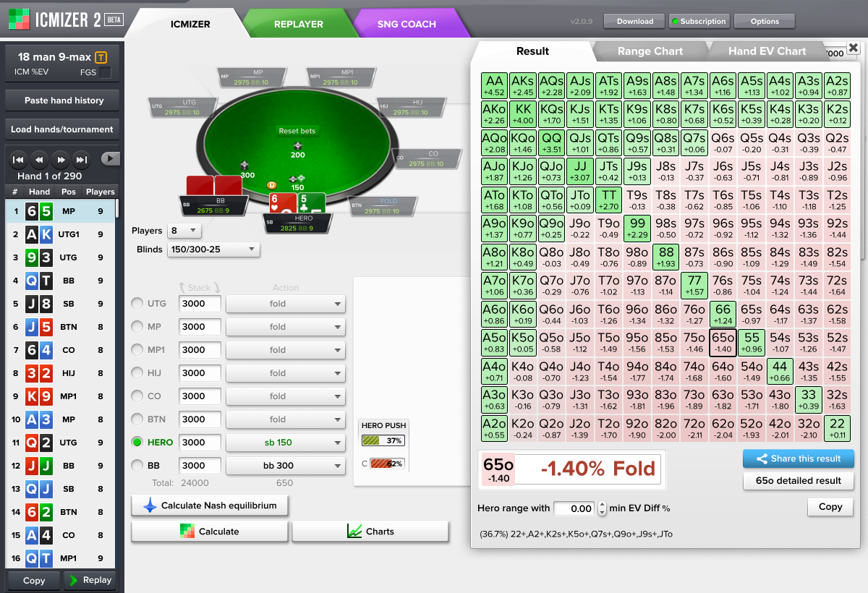Image resolution: width=868 pixels, height=593 pixels.
Task: Open the HERO sb 150 action dropdown
Action: click(286, 443)
